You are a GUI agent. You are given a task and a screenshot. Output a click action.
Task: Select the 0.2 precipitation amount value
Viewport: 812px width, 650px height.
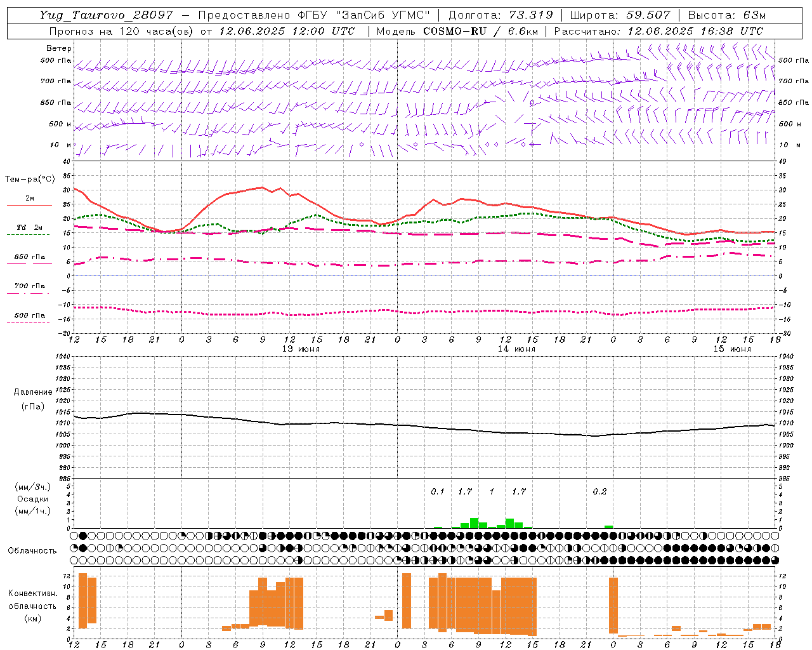[x=599, y=491]
